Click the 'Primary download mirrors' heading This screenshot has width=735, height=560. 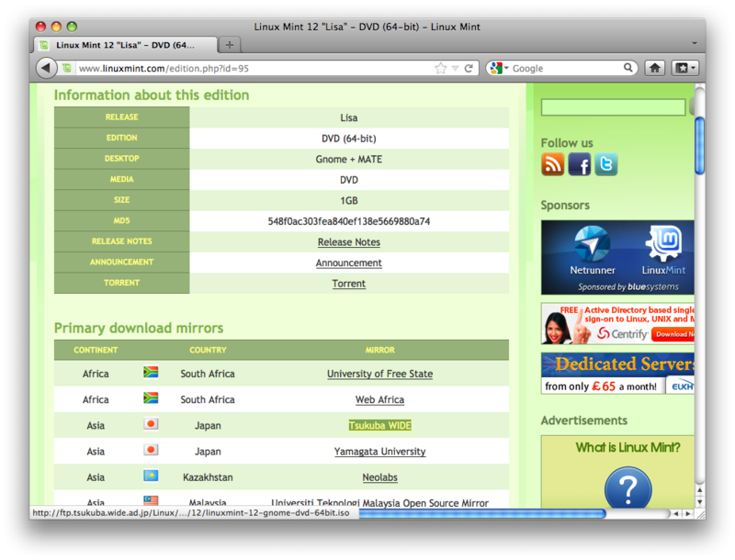[139, 328]
